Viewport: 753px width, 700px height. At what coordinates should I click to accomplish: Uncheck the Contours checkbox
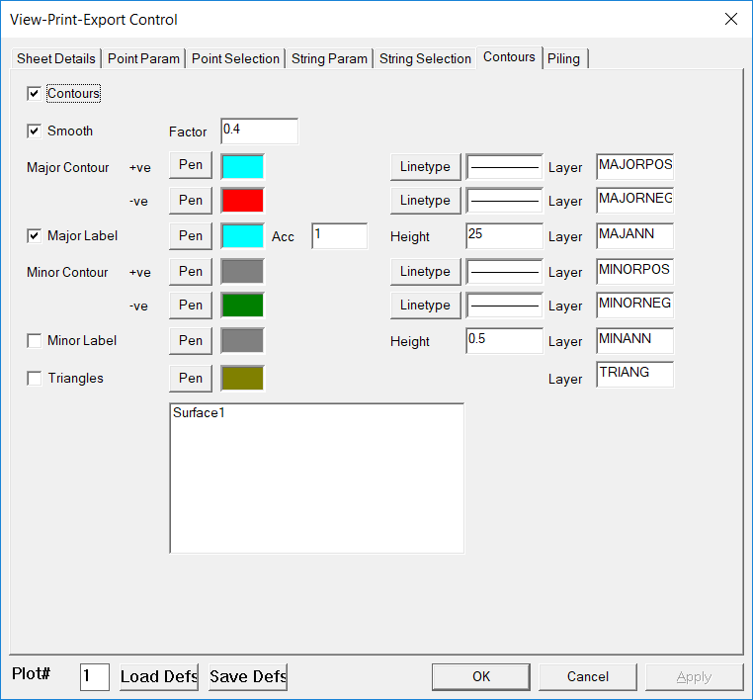35,94
